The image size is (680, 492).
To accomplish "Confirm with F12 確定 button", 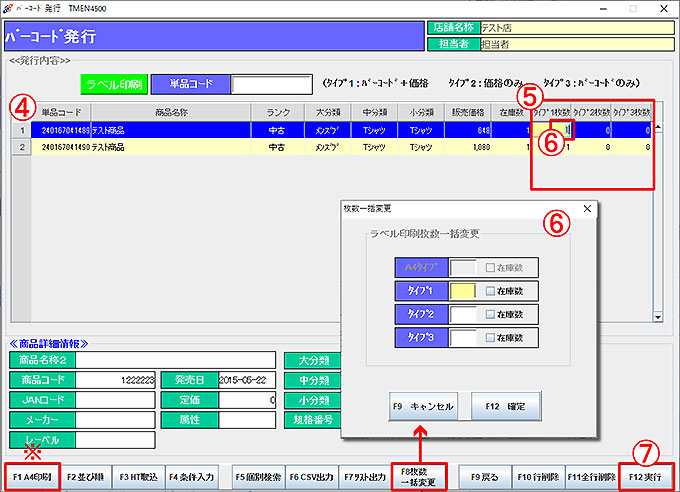I will [x=506, y=407].
